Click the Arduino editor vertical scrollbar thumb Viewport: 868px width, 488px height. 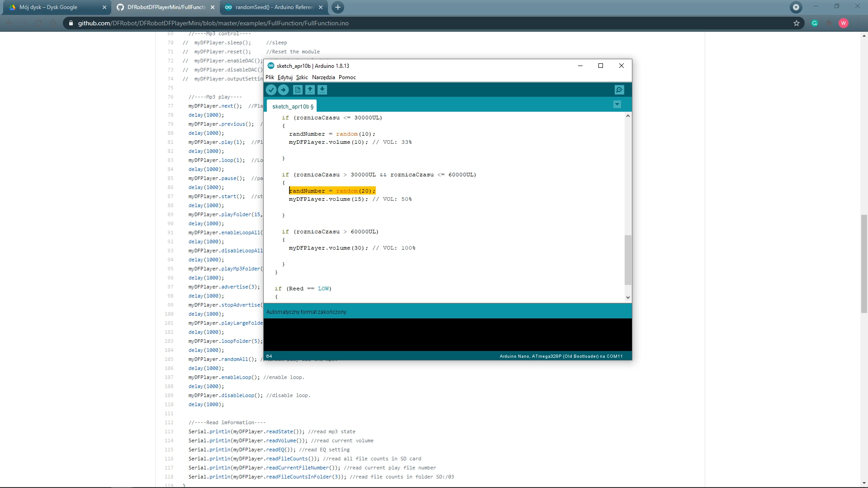click(628, 260)
